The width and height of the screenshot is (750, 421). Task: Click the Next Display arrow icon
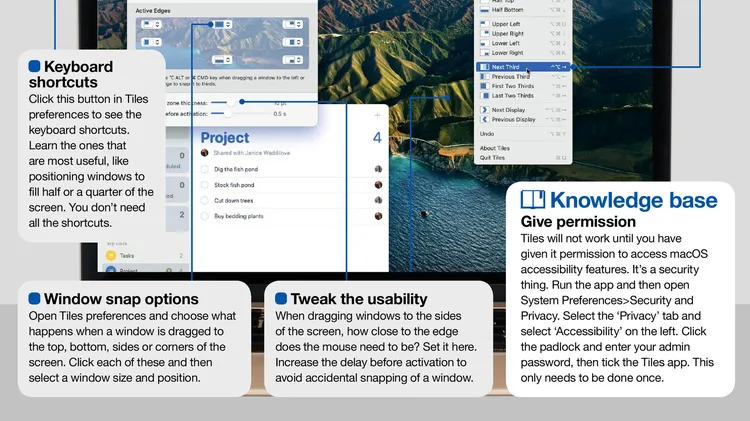click(x=485, y=110)
